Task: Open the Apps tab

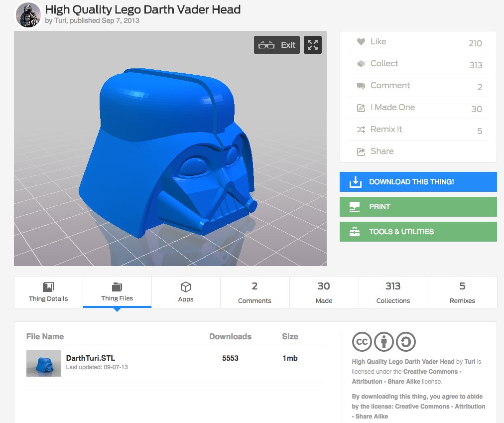Action: pos(186,292)
